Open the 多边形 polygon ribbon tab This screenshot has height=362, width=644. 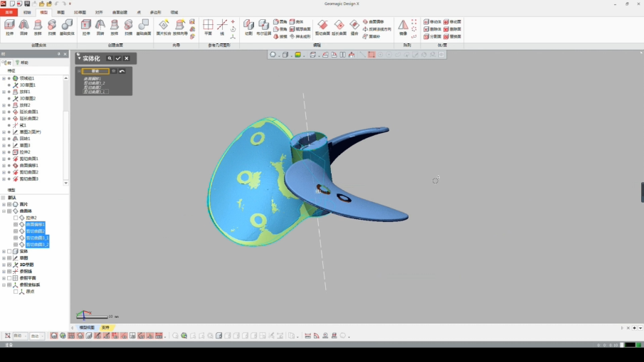point(155,12)
